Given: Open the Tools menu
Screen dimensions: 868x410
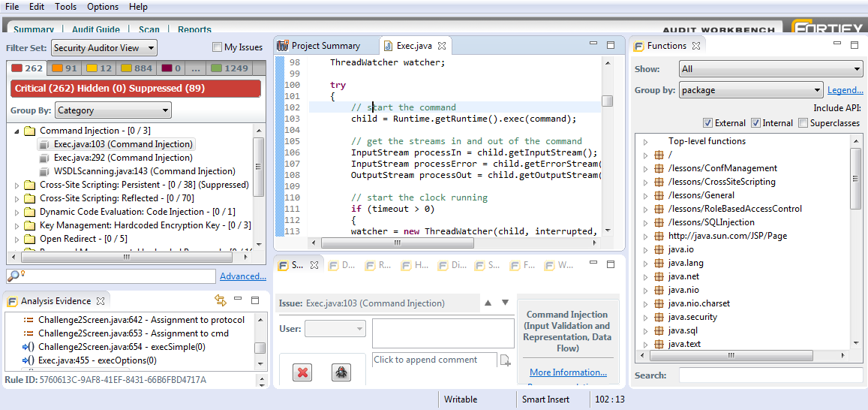Looking at the screenshot, I should [x=66, y=7].
